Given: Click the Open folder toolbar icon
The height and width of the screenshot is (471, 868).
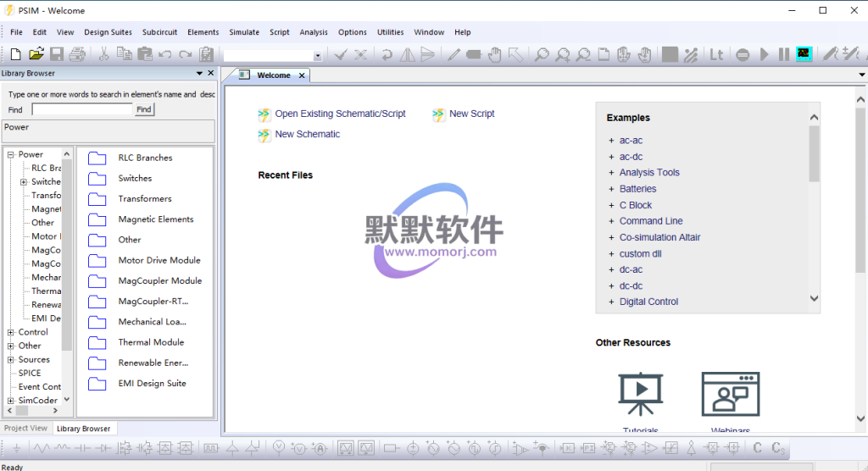Looking at the screenshot, I should point(36,54).
